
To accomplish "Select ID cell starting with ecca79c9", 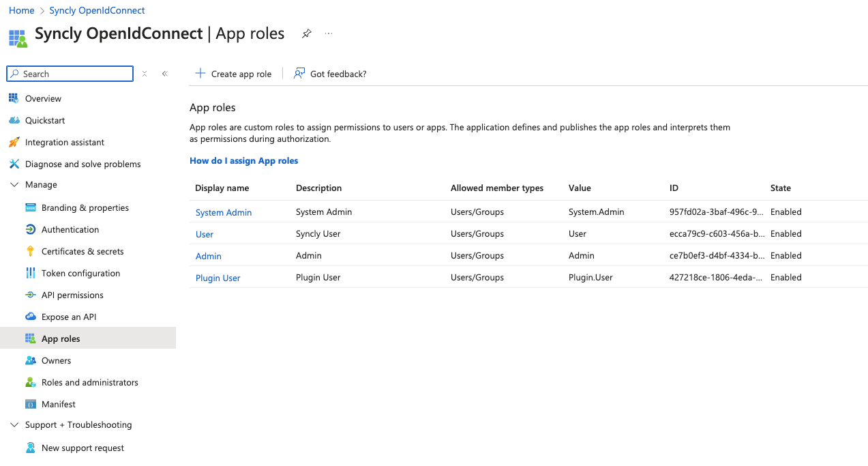I will 717,233.
